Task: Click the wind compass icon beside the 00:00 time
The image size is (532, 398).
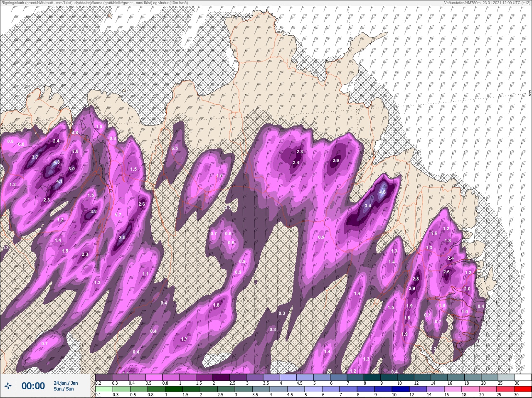Action: [8, 386]
